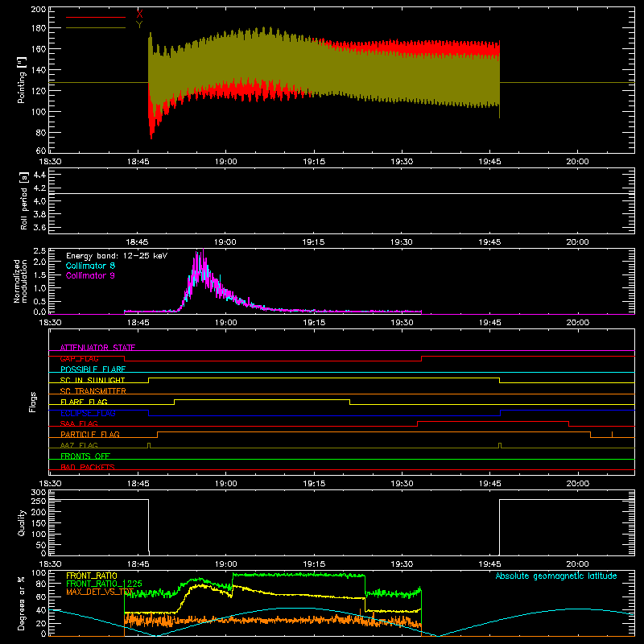Select the yellow FRONT_RATIO legend entry

tap(92, 576)
